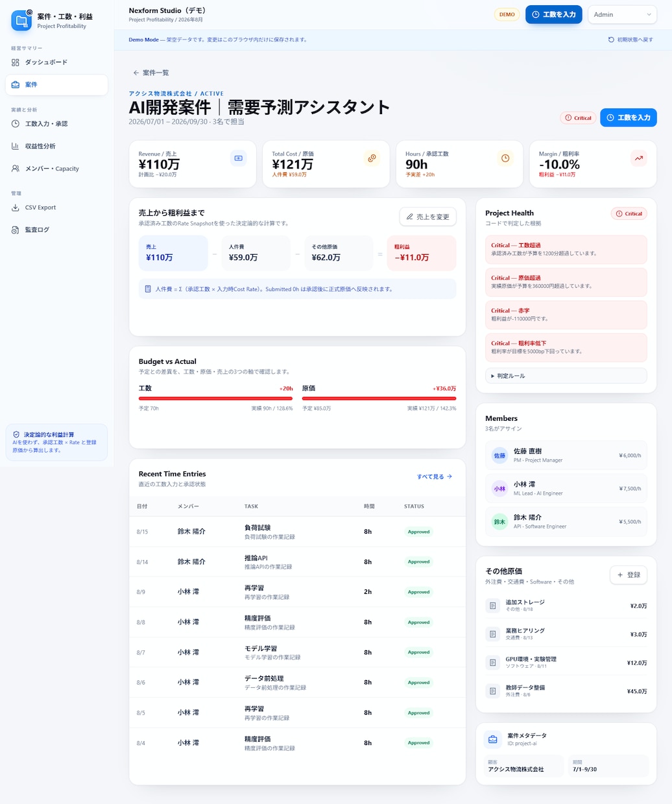Click the 期間 7/1–9/30 field
Screen dimensions: 672x804
pos(608,766)
